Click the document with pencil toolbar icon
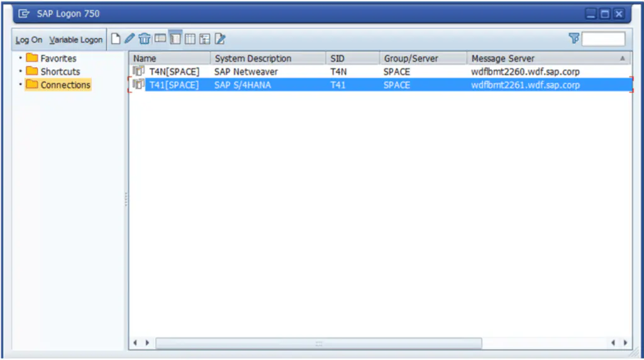The height and width of the screenshot is (360, 644). 219,39
